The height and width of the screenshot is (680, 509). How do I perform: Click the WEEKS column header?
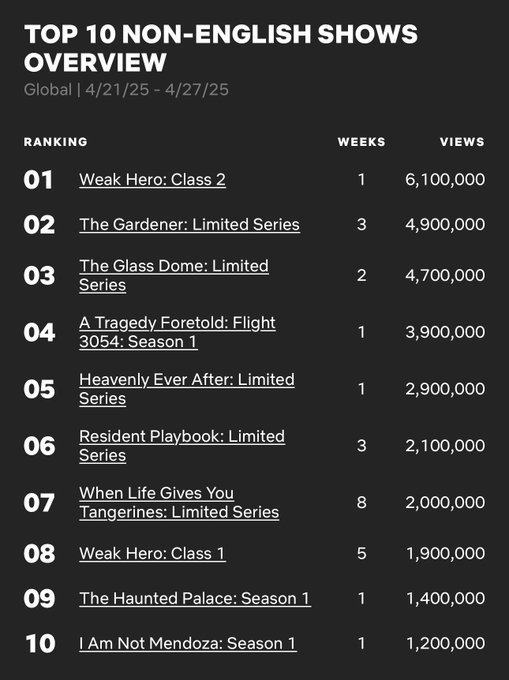(362, 142)
